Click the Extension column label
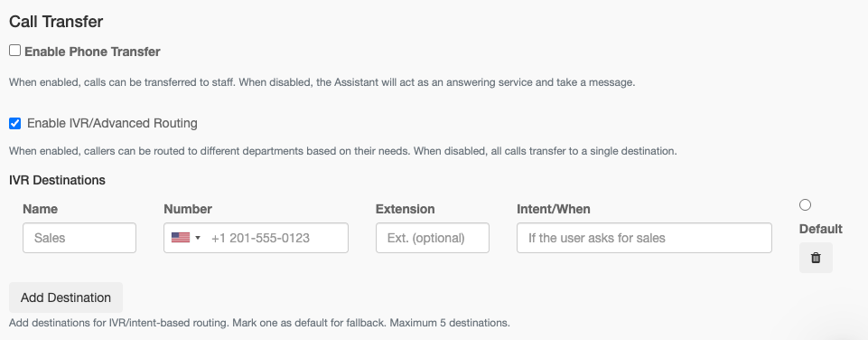The image size is (868, 340). tap(406, 209)
